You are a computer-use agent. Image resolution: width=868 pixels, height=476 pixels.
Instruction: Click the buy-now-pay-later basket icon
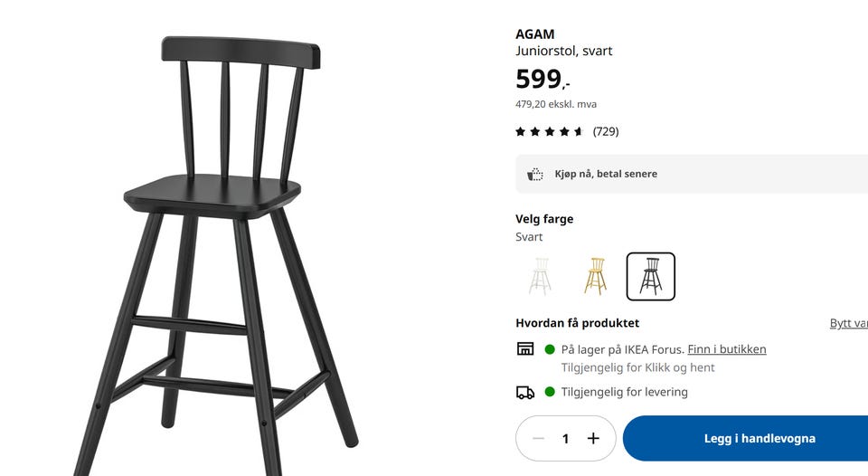[534, 174]
